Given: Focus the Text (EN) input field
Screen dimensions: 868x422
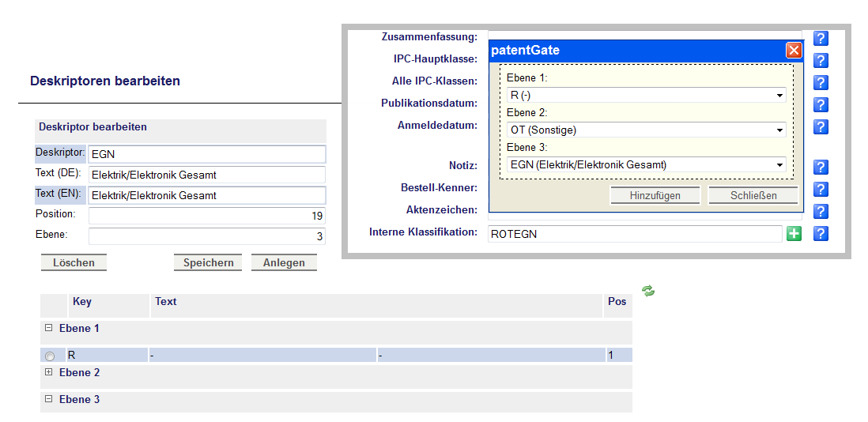Looking at the screenshot, I should click(207, 195).
